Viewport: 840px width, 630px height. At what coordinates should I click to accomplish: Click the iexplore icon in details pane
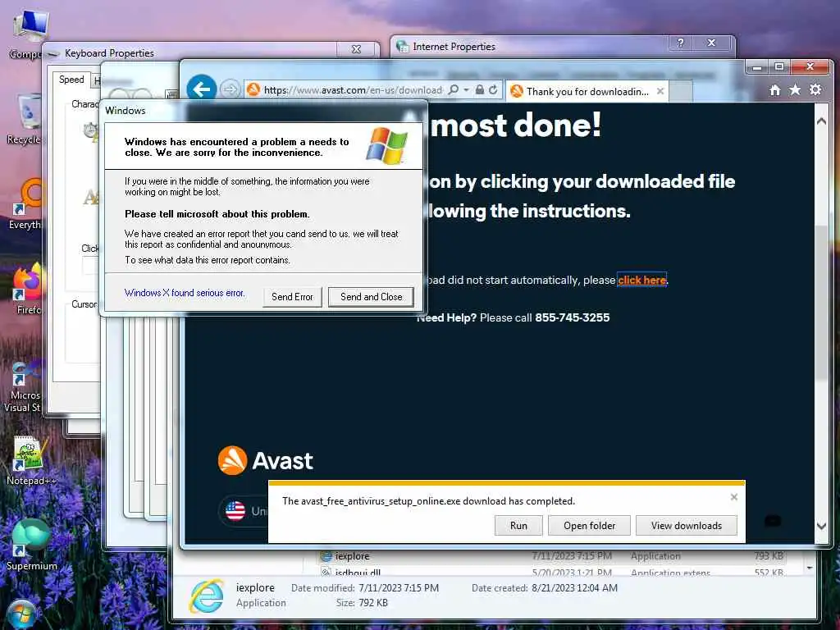coord(206,596)
